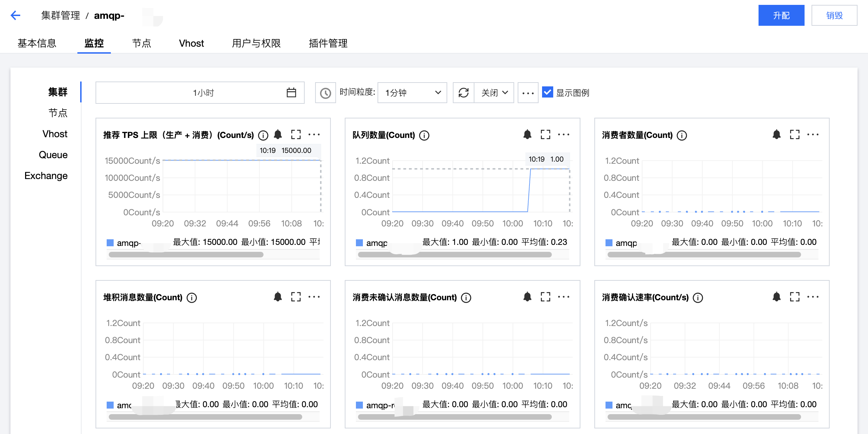Click alarm bell on 消费者数量 chart
Image resolution: width=868 pixels, height=434 pixels.
(777, 134)
